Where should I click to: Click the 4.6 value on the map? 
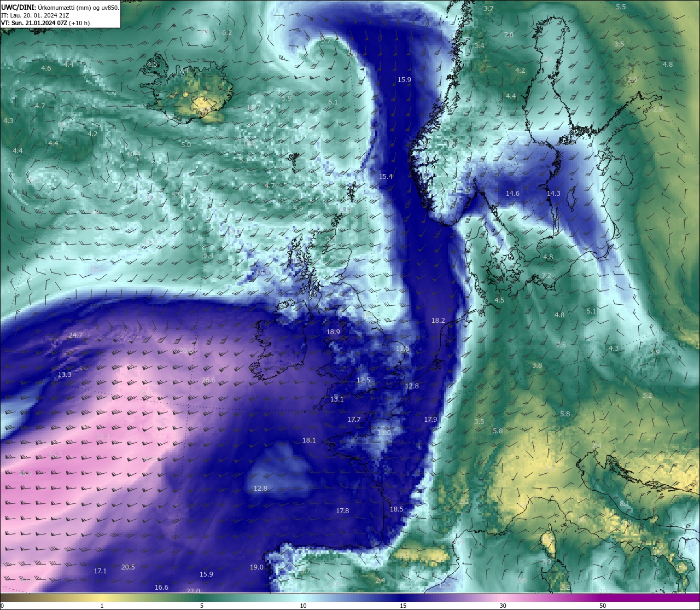pos(46,68)
